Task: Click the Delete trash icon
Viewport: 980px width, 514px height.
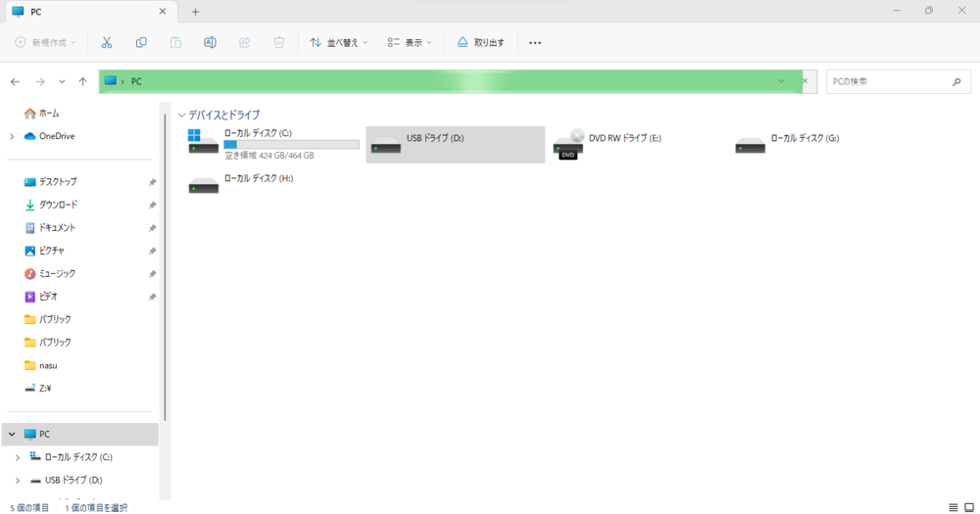Action: 279,43
